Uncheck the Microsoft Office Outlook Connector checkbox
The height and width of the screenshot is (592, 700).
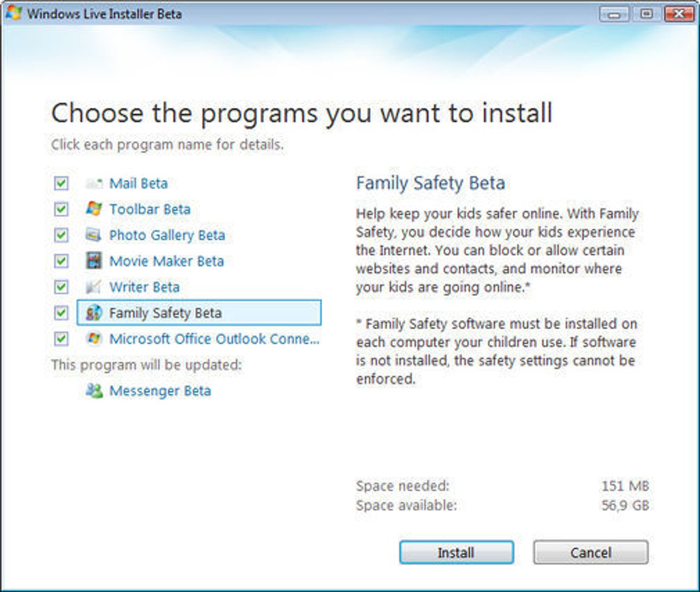click(x=61, y=339)
